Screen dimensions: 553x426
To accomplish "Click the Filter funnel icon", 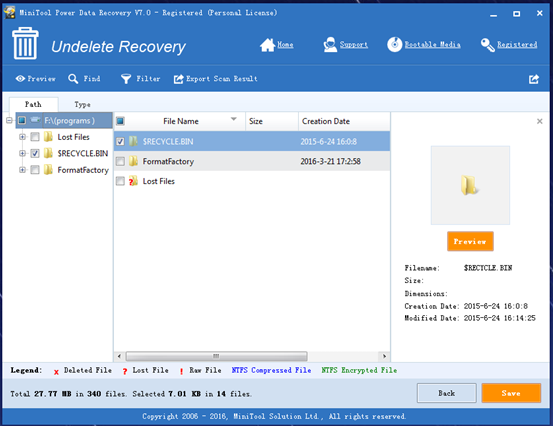I will [x=126, y=79].
